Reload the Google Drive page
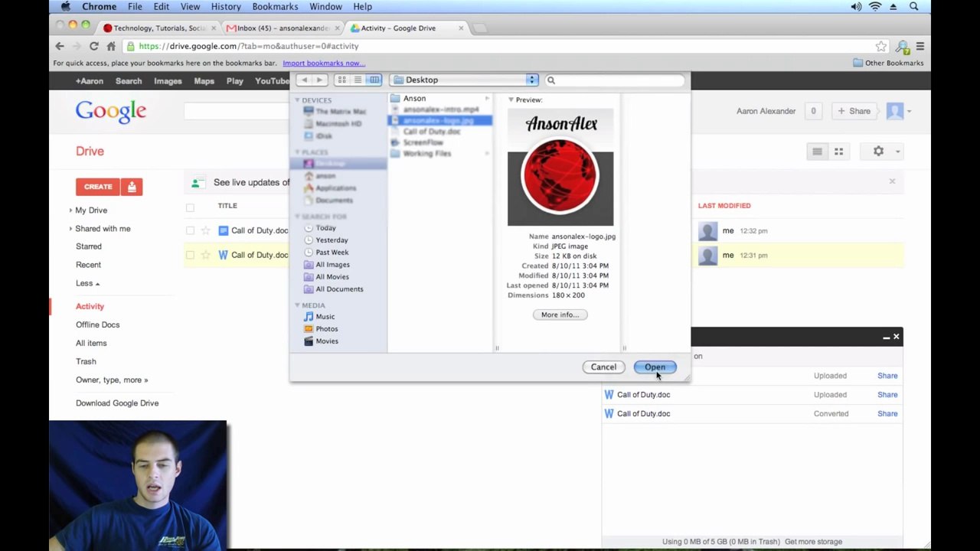This screenshot has width=980, height=551. (x=93, y=46)
